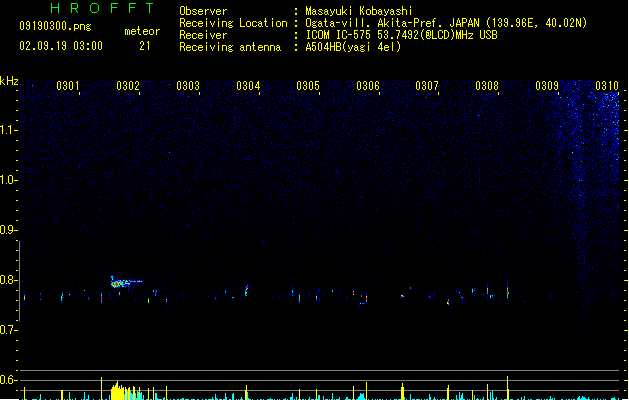Screen dimensions: 629x400
Task: Click the receiving location text Ogata-vill. Akita-Pref.
Action: [x=374, y=23]
